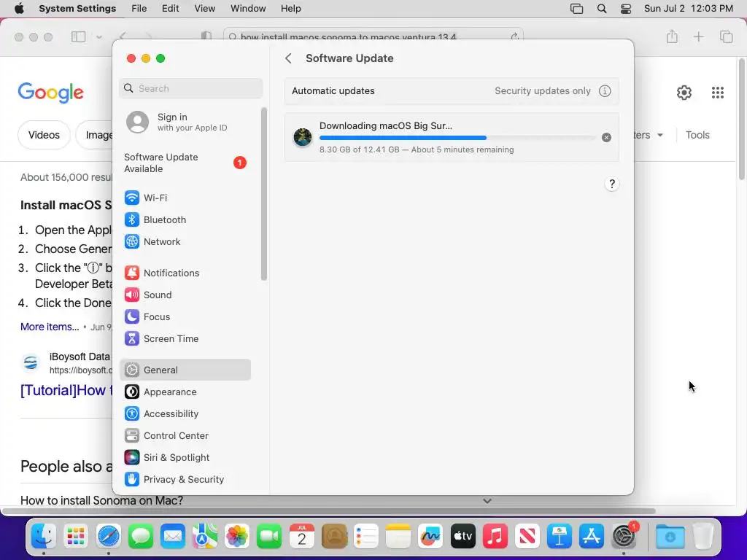This screenshot has height=560, width=747.
Task: Open Google search Tools
Action: (697, 135)
